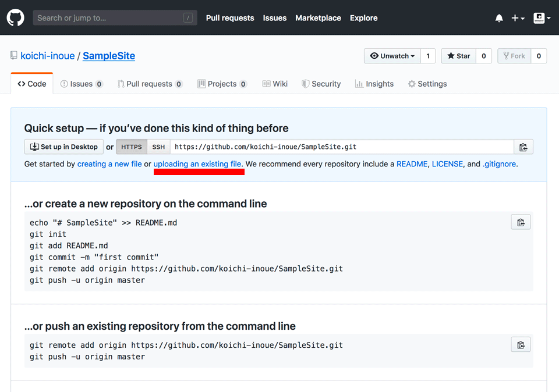559x392 pixels.
Task: Click the GitHub Octocat logo
Action: point(16,18)
